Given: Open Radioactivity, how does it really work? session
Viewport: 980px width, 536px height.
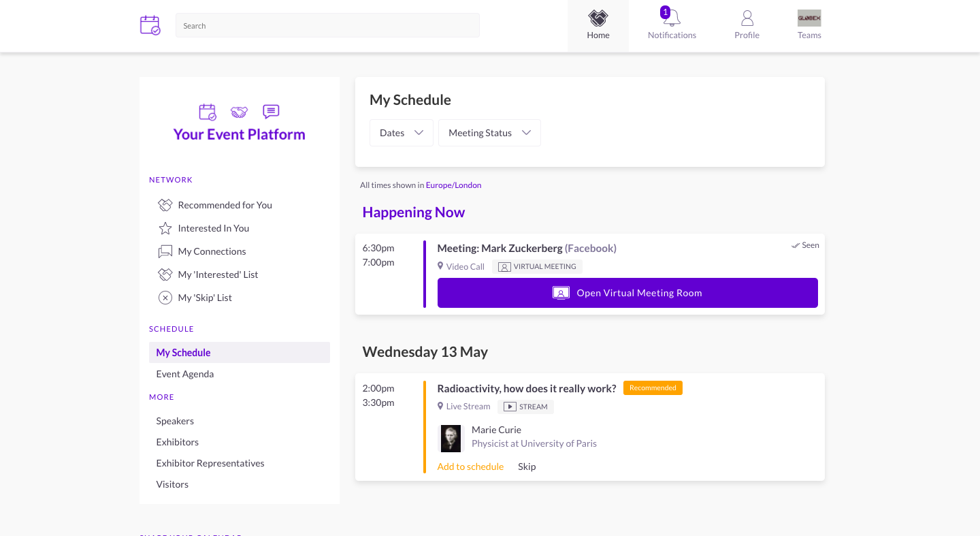Looking at the screenshot, I should pos(527,388).
